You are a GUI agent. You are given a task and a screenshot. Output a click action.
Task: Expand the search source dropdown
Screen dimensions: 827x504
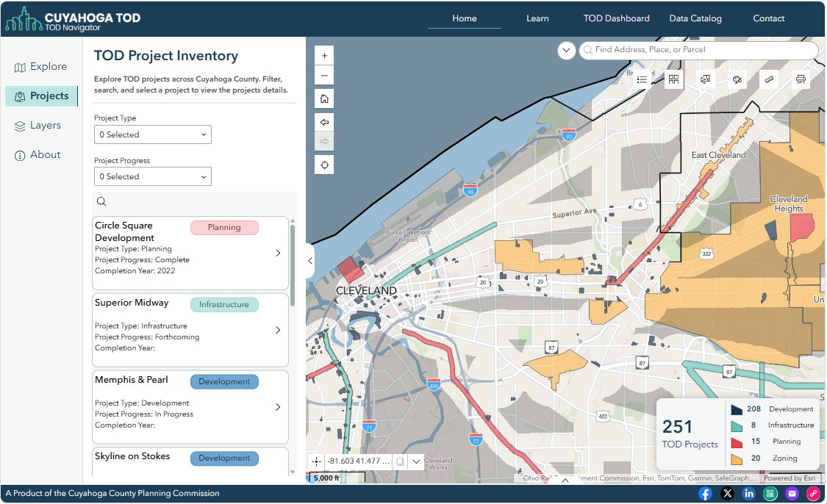(567, 51)
